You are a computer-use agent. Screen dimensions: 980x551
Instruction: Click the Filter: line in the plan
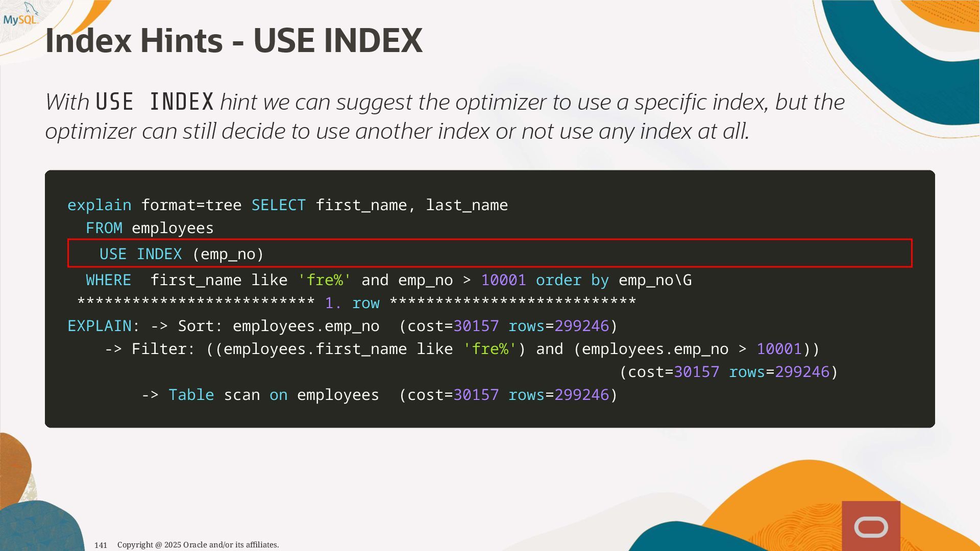pyautogui.click(x=163, y=349)
